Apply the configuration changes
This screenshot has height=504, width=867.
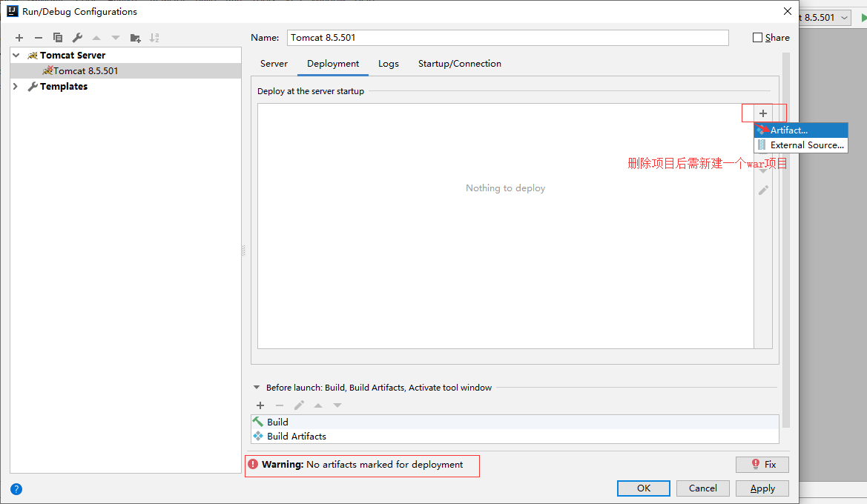coord(762,488)
